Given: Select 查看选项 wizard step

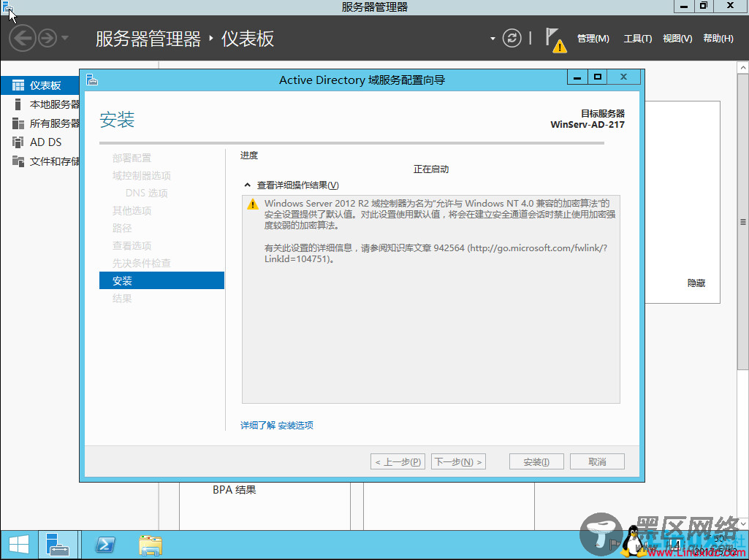Looking at the screenshot, I should [x=132, y=246].
